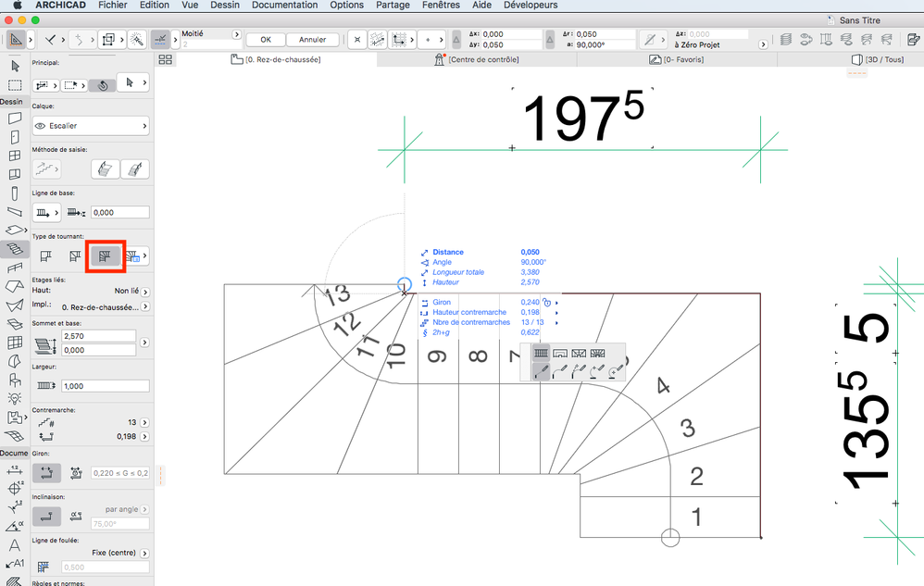Select the Wall tool in Dessin
Screen dimensions: 924x586
click(x=15, y=118)
